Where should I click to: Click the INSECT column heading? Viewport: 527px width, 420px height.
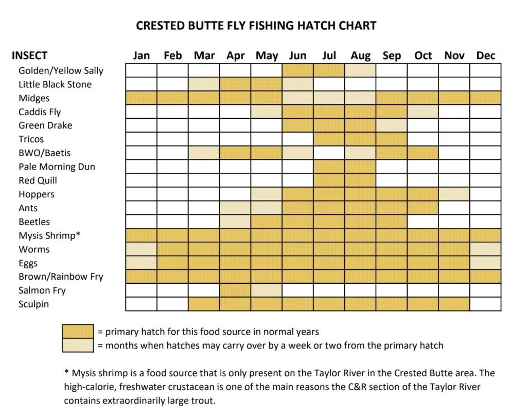pyautogui.click(x=30, y=56)
